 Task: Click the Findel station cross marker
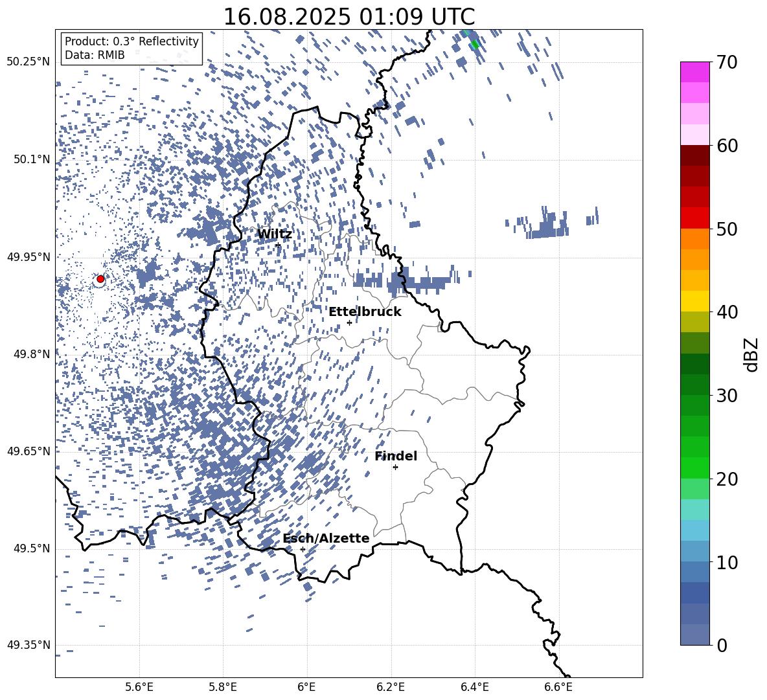(395, 468)
